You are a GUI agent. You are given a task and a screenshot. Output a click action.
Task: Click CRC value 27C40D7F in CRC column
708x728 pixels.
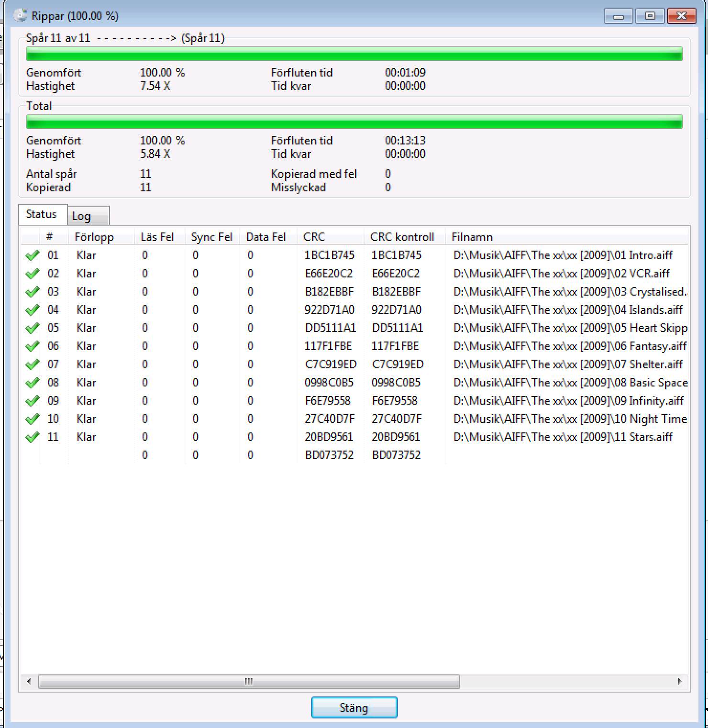[330, 419]
